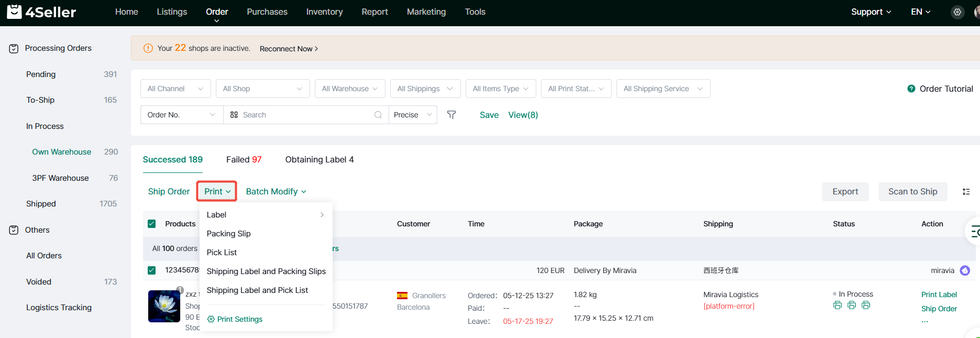Click the middle printer icon under In Process

click(852, 305)
